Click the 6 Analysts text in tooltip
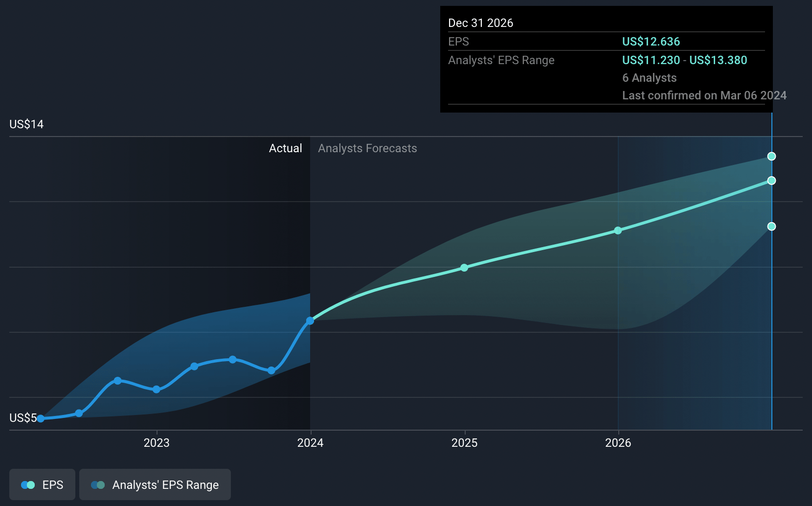 pos(649,78)
